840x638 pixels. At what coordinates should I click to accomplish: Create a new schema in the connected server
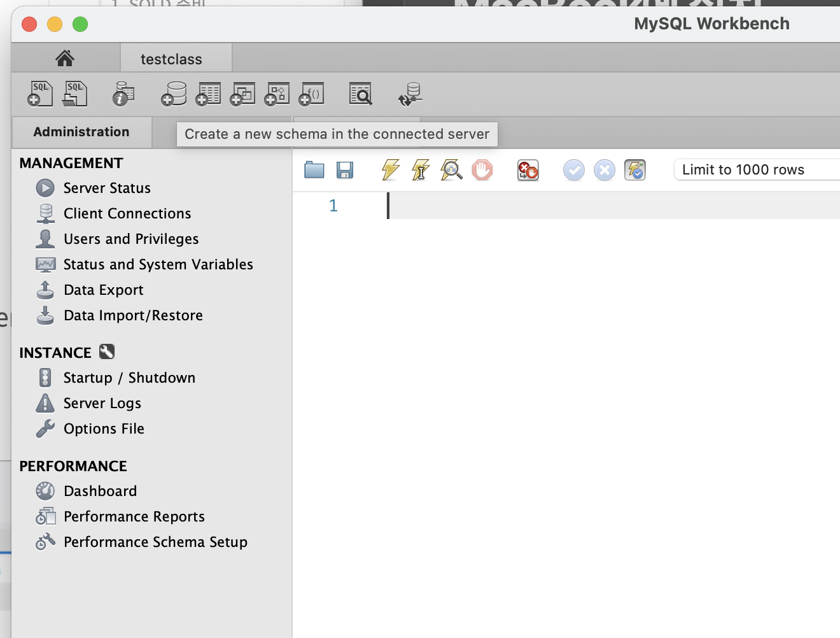tap(173, 93)
